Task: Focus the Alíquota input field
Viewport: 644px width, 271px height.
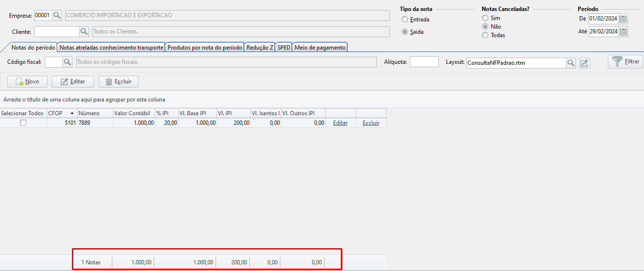Action: click(x=424, y=62)
